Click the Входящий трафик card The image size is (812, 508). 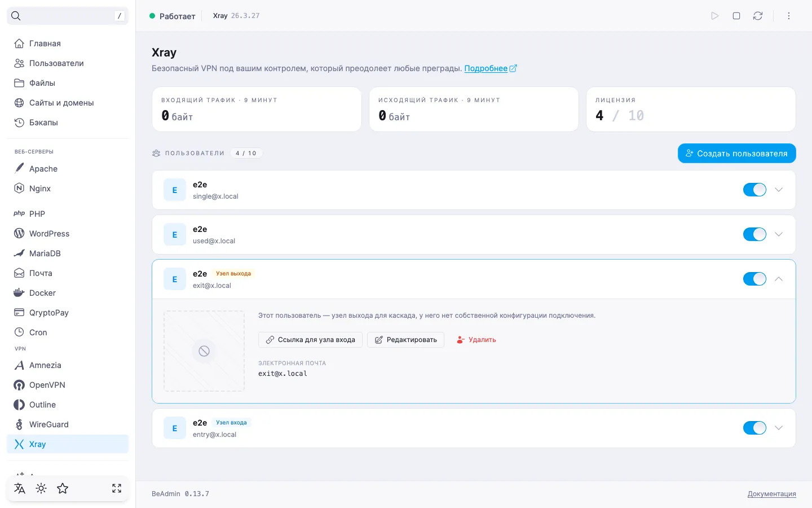[x=257, y=109]
